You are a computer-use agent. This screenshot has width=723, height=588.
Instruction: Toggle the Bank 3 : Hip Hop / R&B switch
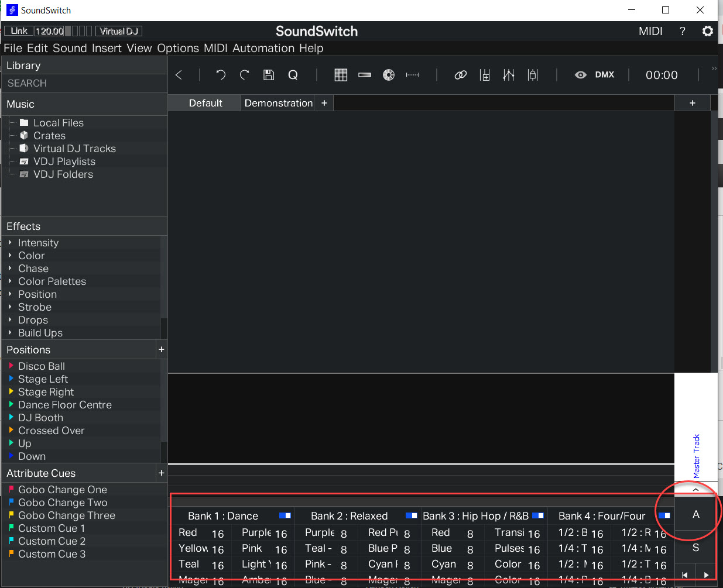pos(538,515)
